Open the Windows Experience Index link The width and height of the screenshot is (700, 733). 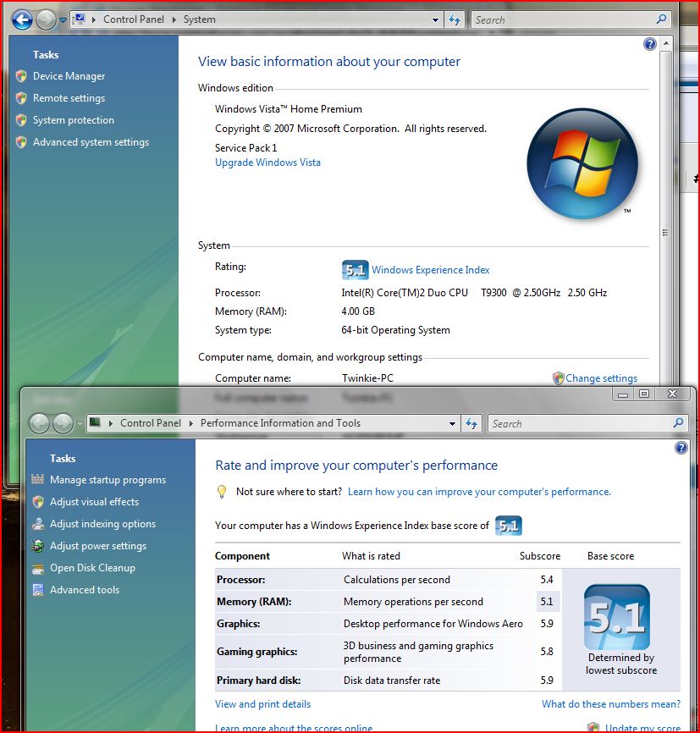click(x=431, y=270)
